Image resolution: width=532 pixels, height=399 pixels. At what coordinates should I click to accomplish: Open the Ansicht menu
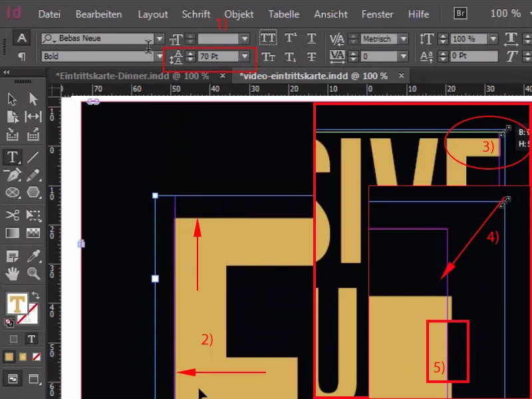point(331,14)
